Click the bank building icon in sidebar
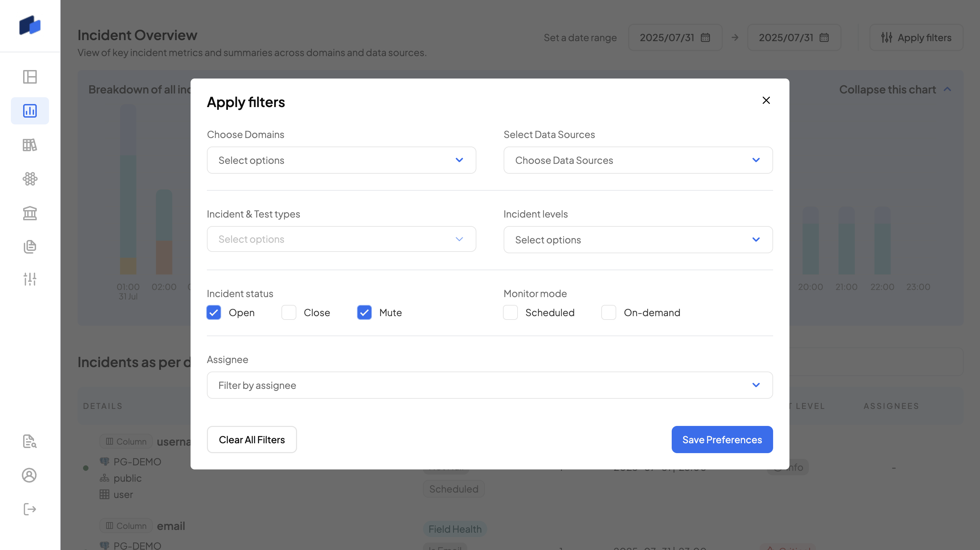 pyautogui.click(x=30, y=213)
